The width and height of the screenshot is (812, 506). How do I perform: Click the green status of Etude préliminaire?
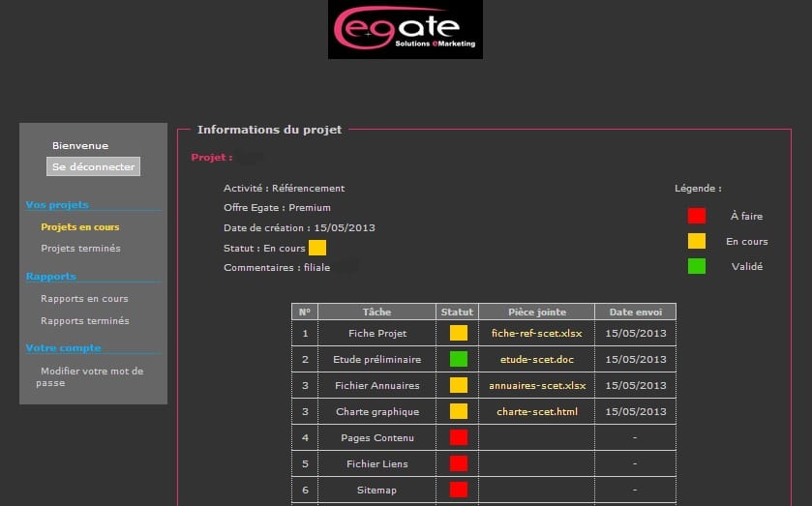point(459,358)
